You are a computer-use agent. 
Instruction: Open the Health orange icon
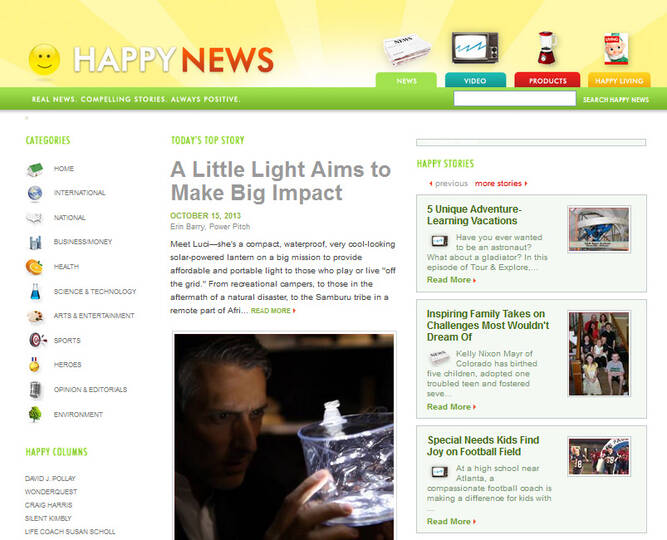[34, 267]
